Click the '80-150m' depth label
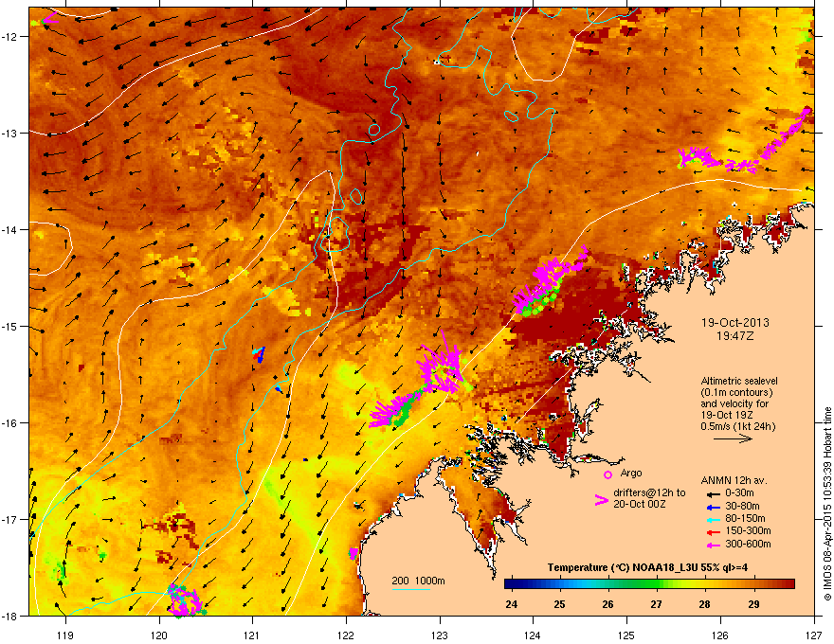The image size is (834, 644). (745, 519)
